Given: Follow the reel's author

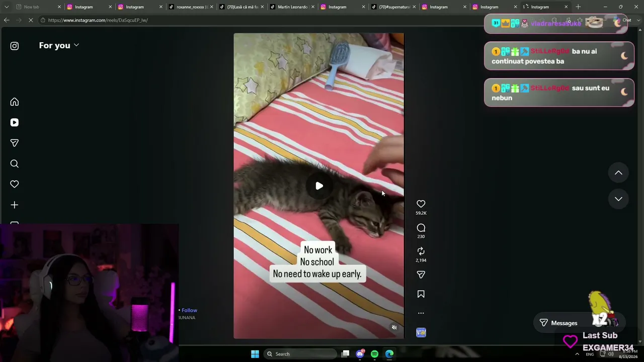Looking at the screenshot, I should coord(189,310).
